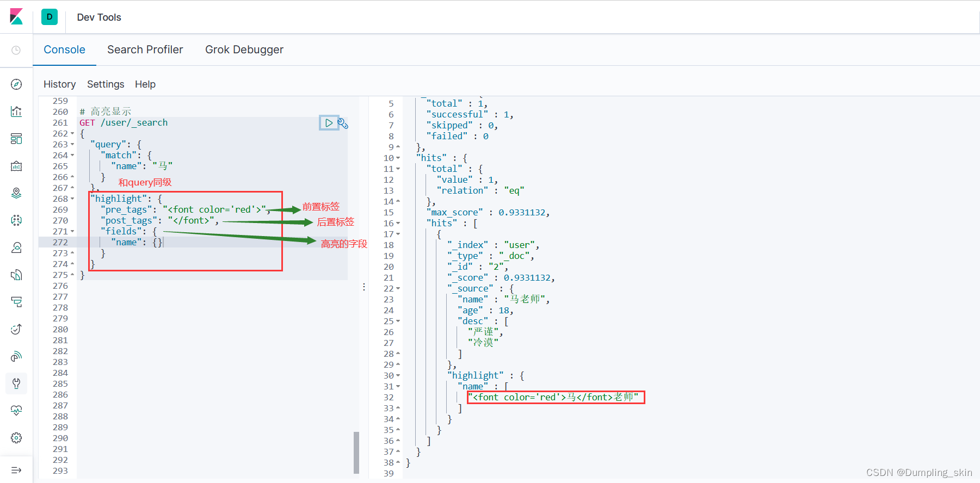Select Dev Tools wrench icon in sidebar
Image resolution: width=980 pixels, height=483 pixels.
tap(16, 383)
